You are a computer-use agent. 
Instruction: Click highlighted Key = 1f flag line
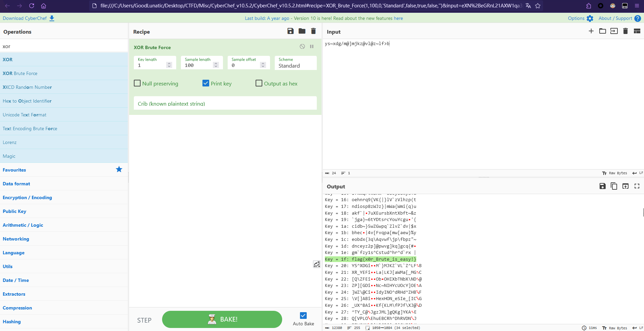point(371,259)
